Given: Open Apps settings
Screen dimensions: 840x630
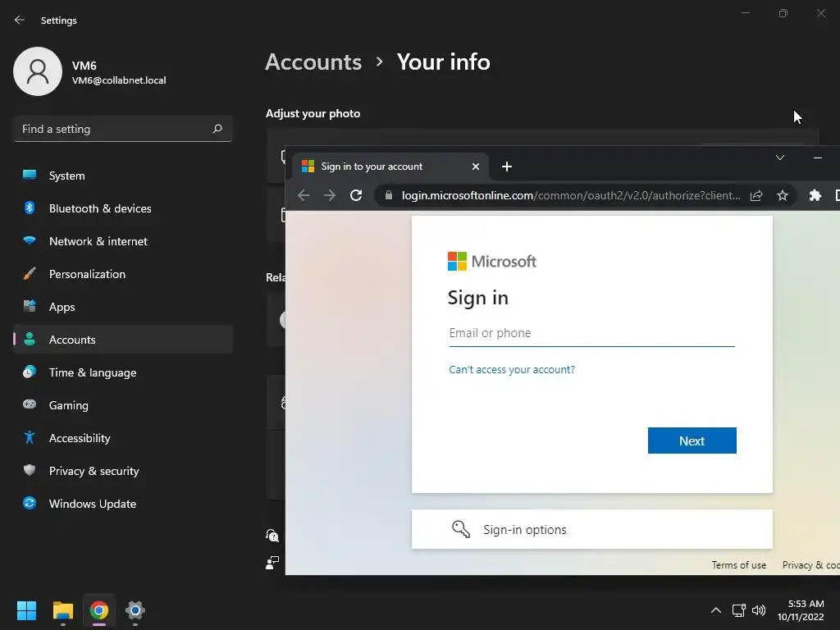Looking at the screenshot, I should tap(123, 307).
